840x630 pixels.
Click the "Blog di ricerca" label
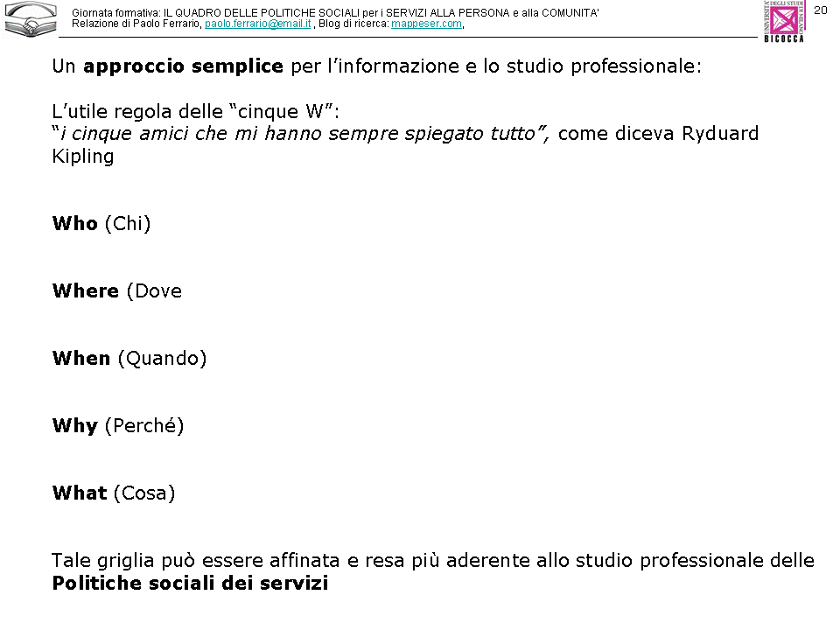point(354,24)
